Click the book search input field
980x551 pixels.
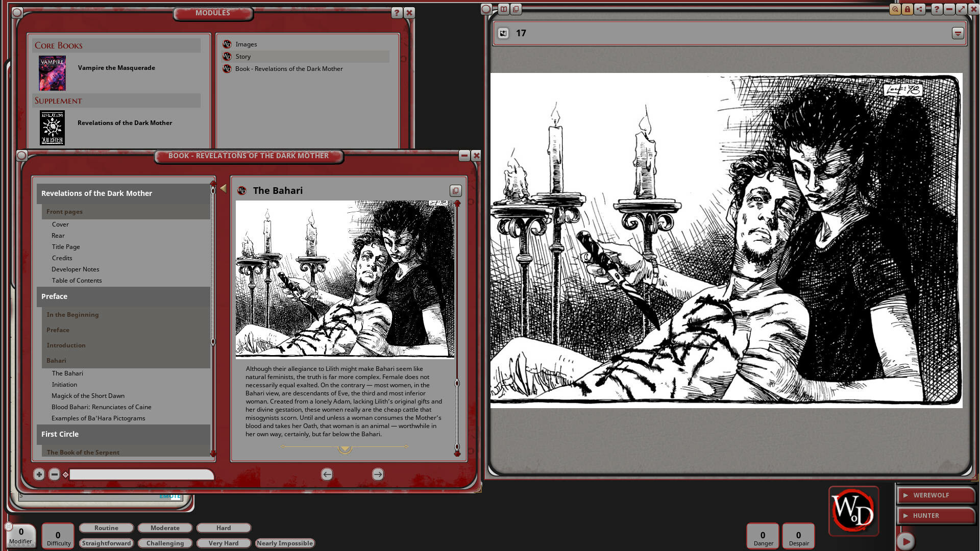coord(141,474)
